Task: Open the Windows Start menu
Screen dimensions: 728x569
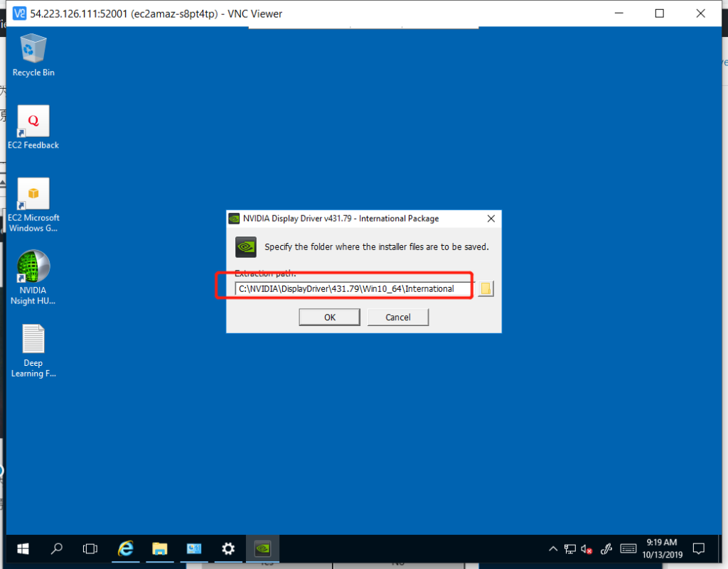Action: 22,548
